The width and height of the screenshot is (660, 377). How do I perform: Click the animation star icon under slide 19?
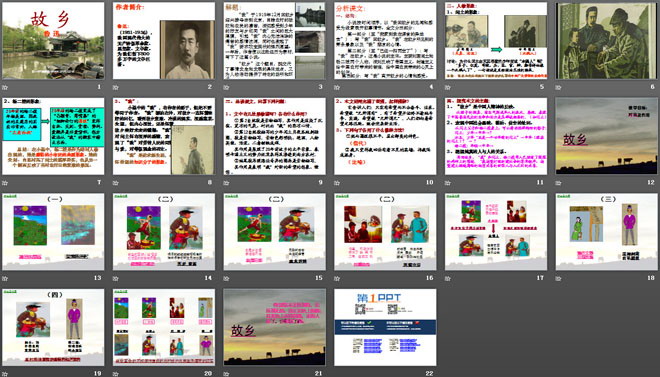(5, 374)
